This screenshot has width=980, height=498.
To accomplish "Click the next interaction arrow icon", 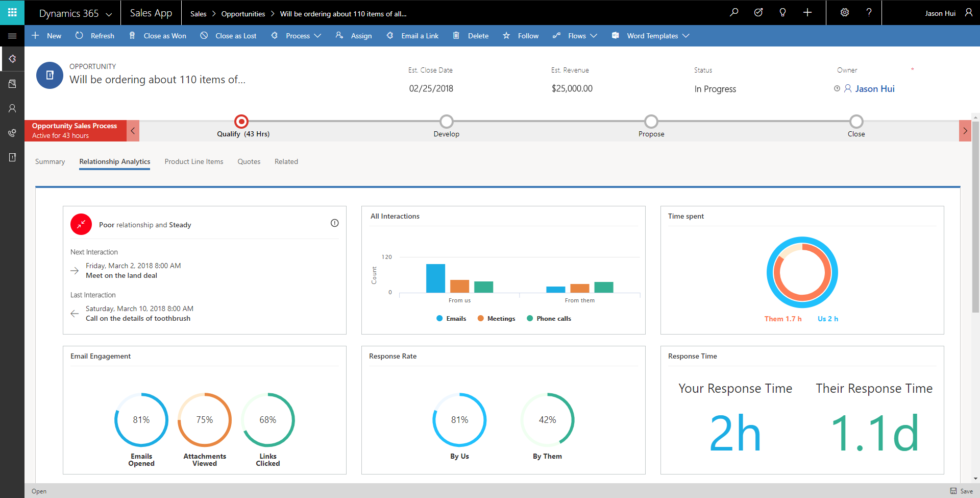I will click(75, 271).
